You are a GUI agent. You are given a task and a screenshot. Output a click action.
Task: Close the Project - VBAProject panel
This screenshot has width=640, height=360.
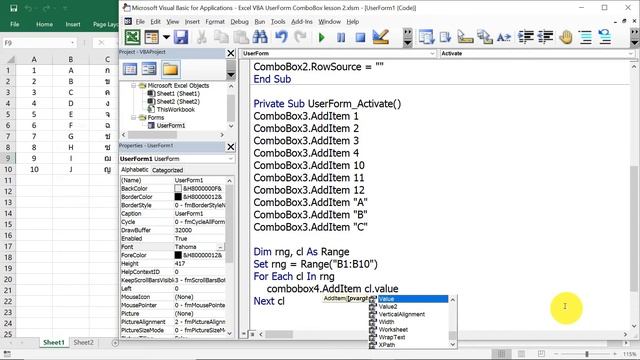[x=231, y=53]
